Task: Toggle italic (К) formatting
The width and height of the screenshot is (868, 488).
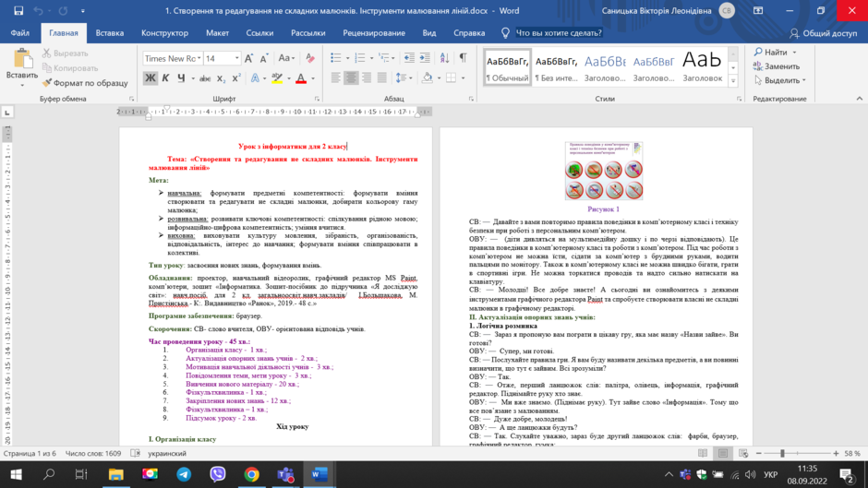Action: click(x=165, y=78)
